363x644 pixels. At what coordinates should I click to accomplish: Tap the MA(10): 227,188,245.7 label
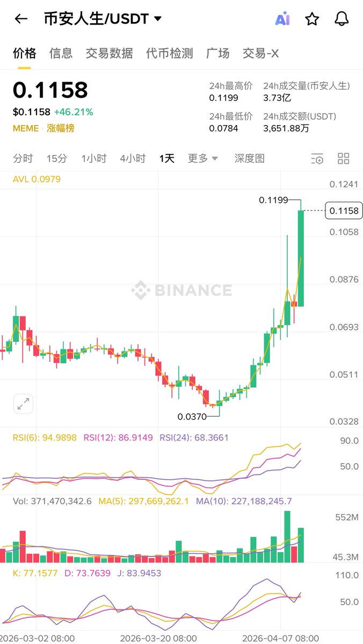(x=244, y=501)
